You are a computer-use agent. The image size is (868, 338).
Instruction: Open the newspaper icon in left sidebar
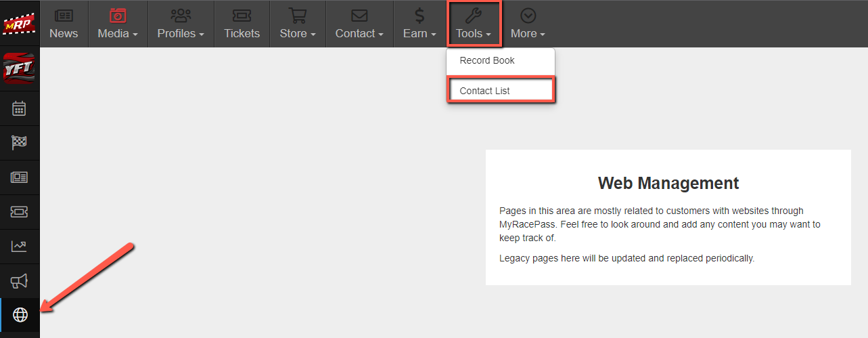(x=20, y=177)
